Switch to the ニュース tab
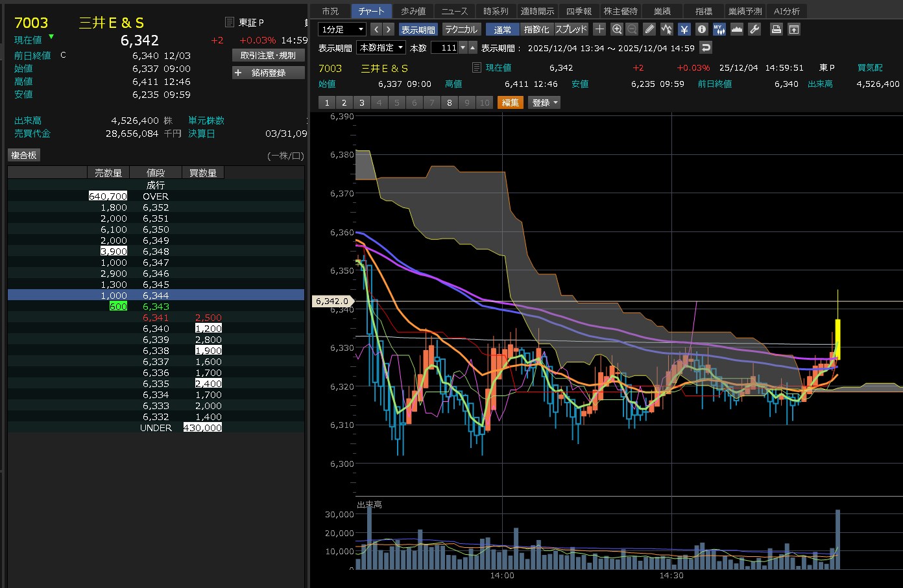Viewport: 903px width, 588px height. [x=454, y=11]
